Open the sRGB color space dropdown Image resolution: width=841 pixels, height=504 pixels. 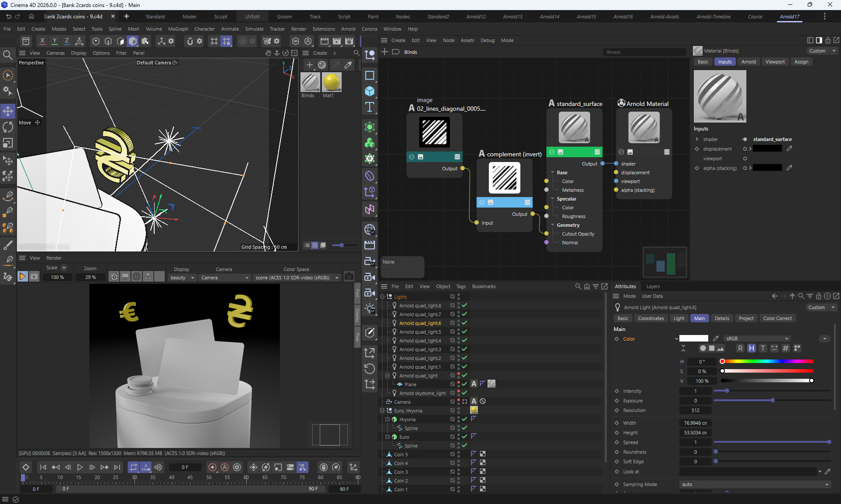click(x=757, y=338)
